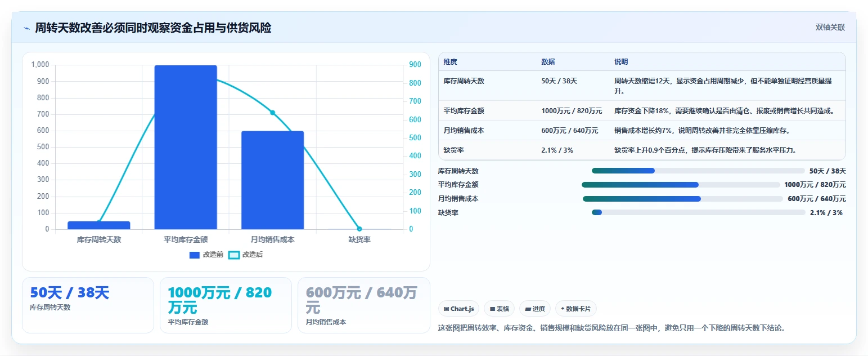Toggle the 改造前 legend entry

pos(206,255)
